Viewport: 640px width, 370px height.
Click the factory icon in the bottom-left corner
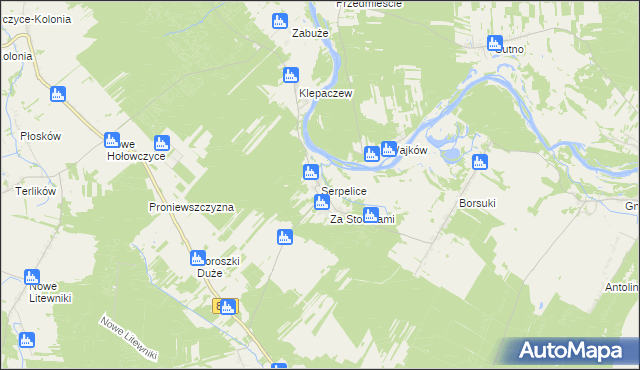click(x=27, y=340)
